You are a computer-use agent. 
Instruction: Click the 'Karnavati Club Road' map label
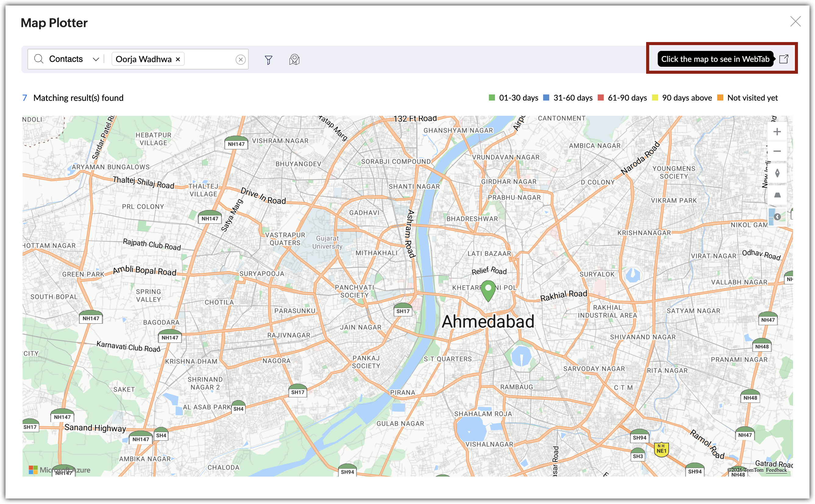click(x=128, y=346)
